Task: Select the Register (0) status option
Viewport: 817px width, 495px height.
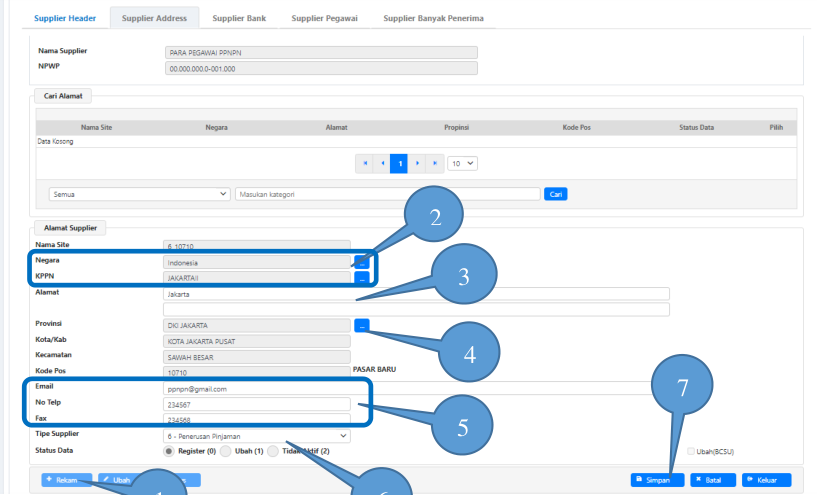Action: coord(168,451)
